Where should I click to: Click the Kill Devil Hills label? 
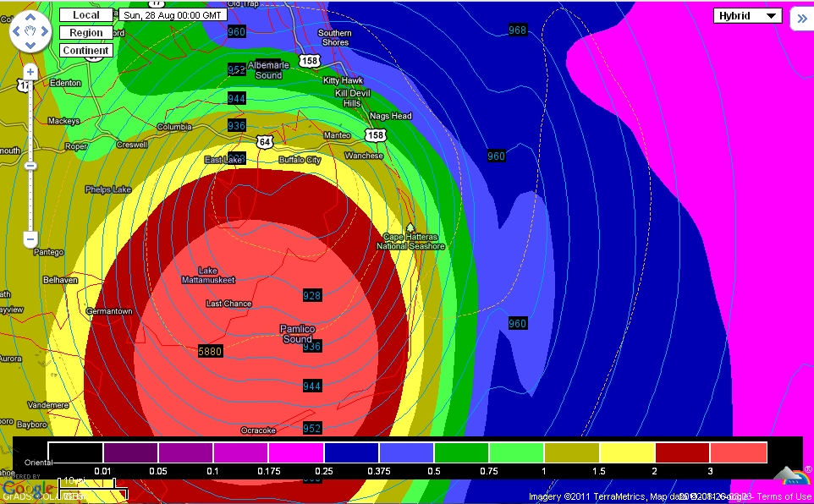(x=353, y=98)
